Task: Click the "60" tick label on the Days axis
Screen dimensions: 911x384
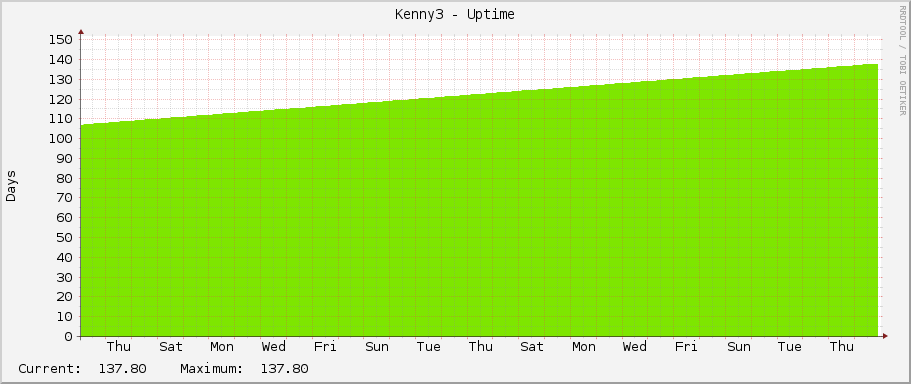Action: coord(65,217)
